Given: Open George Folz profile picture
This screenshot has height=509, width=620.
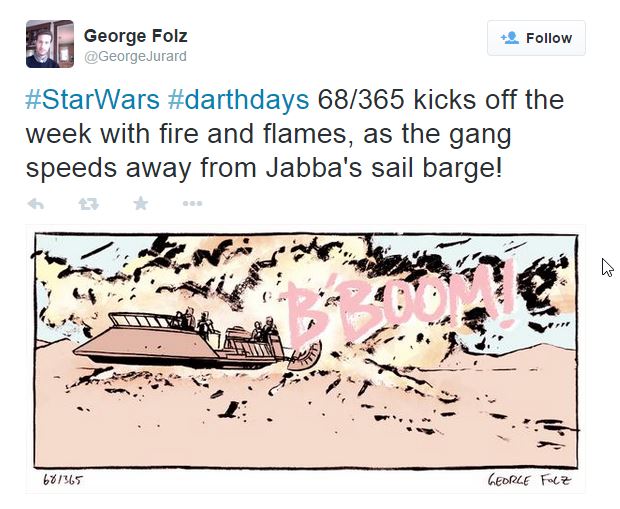Looking at the screenshot, I should click(x=50, y=44).
